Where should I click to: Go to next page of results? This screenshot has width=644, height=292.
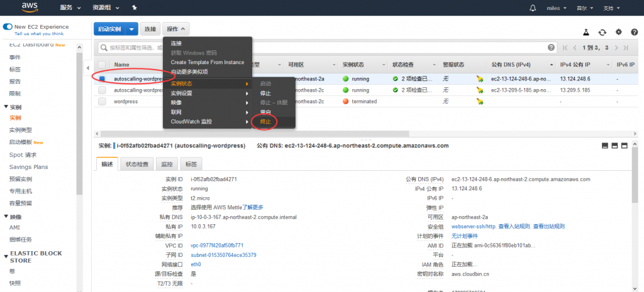(x=616, y=48)
